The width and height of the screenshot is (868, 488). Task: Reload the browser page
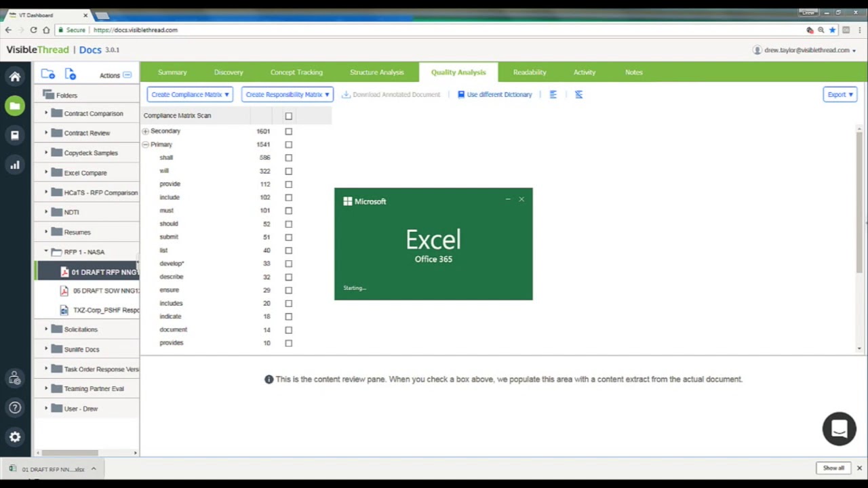(x=33, y=30)
